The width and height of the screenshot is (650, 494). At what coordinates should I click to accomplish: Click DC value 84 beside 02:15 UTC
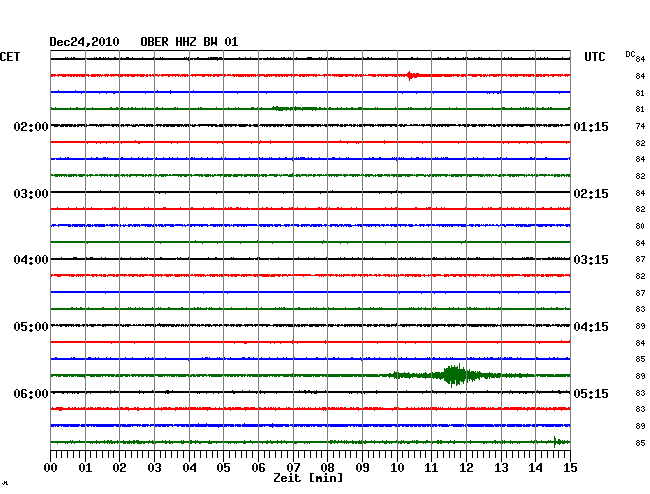click(640, 193)
